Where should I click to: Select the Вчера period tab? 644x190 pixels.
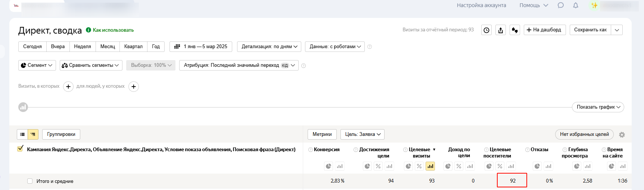point(58,47)
